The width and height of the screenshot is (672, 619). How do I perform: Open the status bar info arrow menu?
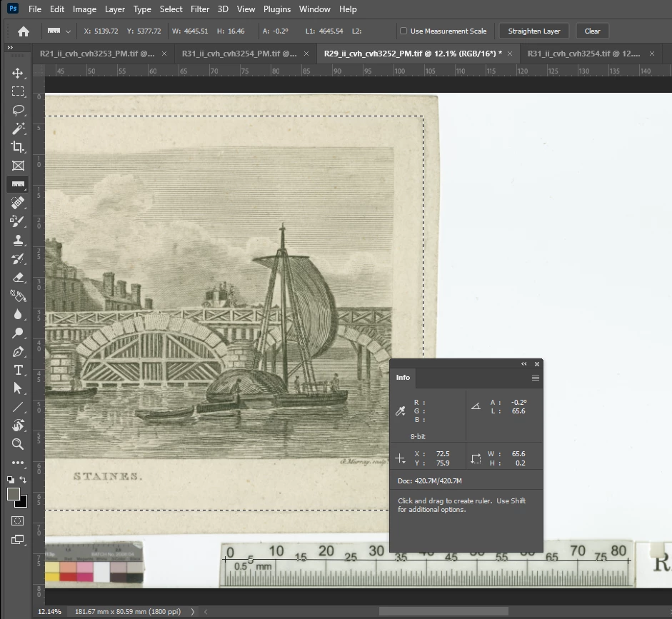click(192, 612)
